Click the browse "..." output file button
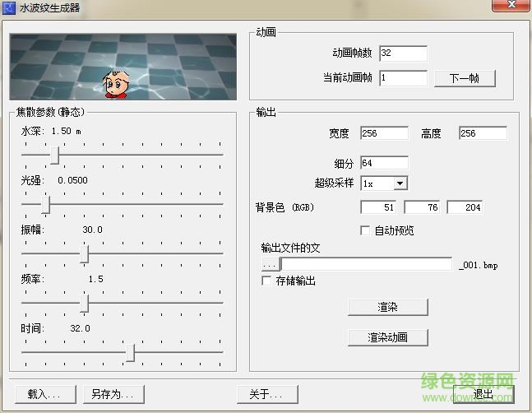 tap(271, 264)
